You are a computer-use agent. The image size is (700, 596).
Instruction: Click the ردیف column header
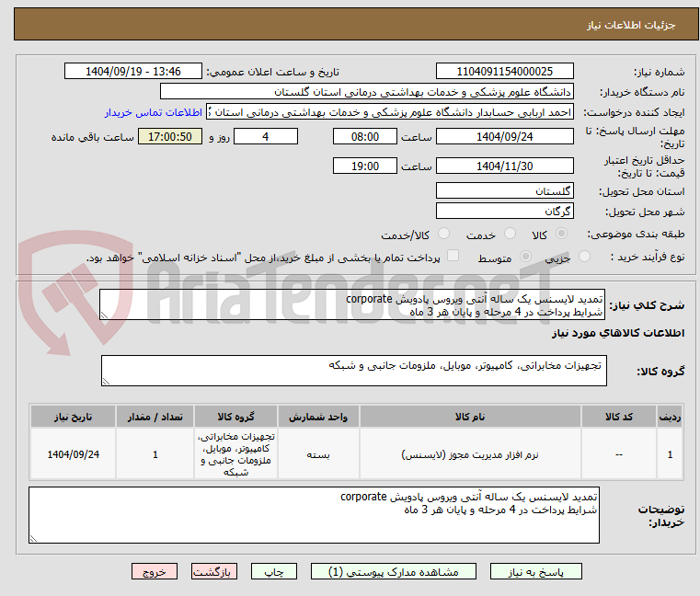tap(670, 417)
